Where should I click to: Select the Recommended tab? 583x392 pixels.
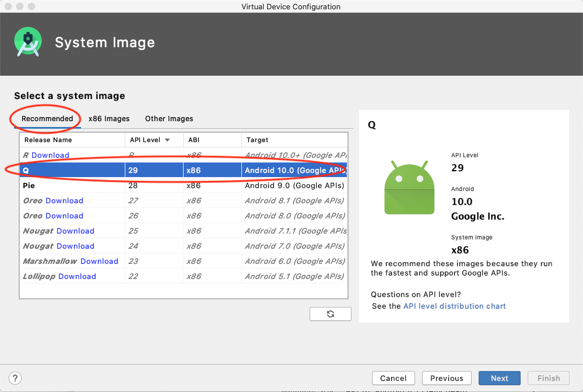tap(47, 118)
